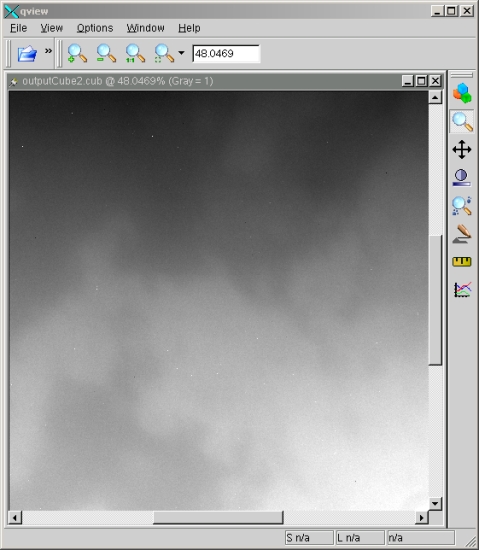
Task: Select the band tool cubes icon
Action: 462,93
